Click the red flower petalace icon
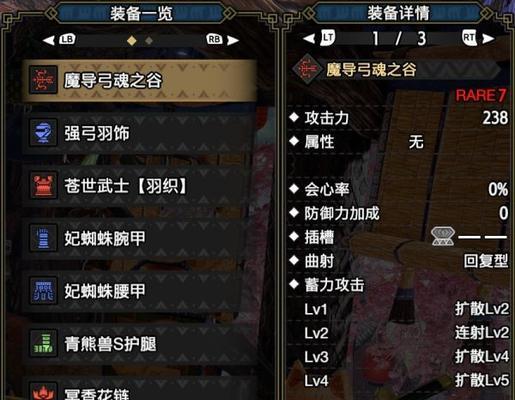Screen dimensions: 515x400 [43, 392]
